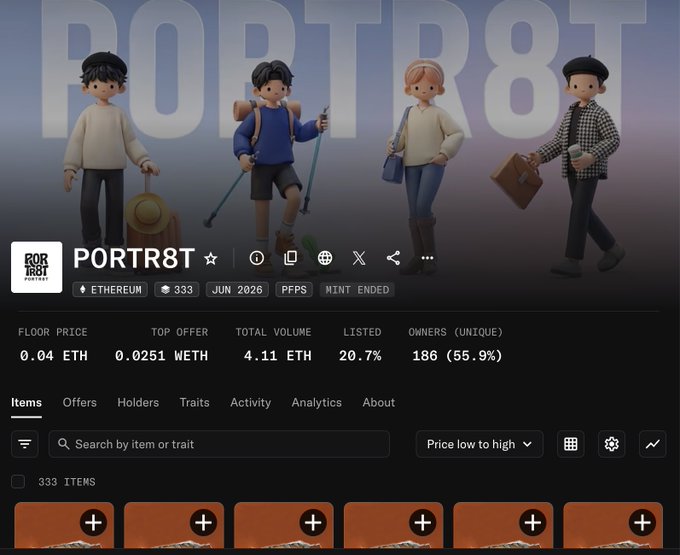Screen dimensions: 680x555
Task: Click the PORTR8T collection title
Action: click(x=134, y=258)
